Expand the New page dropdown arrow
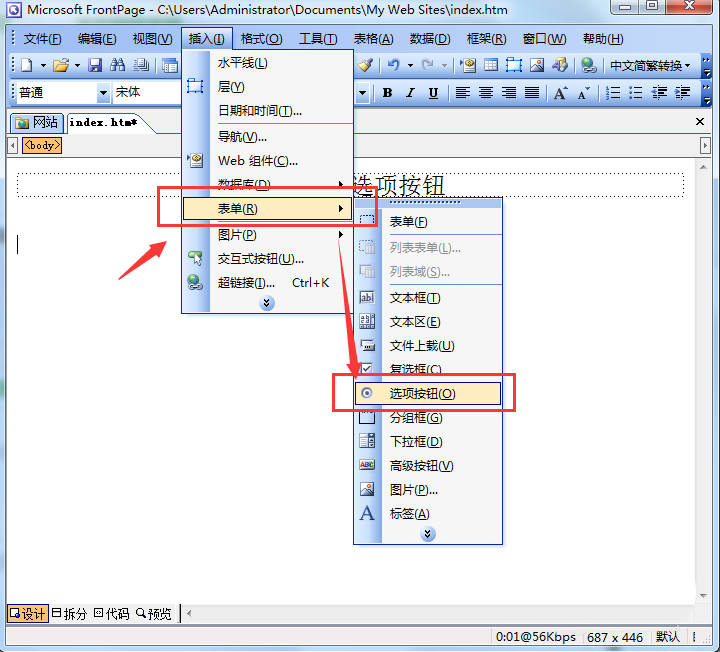720x652 pixels. (x=43, y=65)
